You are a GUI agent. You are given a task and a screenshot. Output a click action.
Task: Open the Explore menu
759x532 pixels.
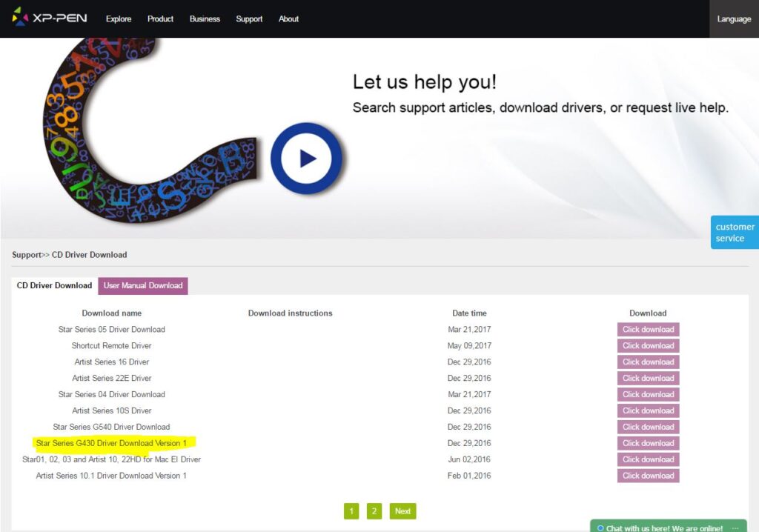click(x=119, y=19)
